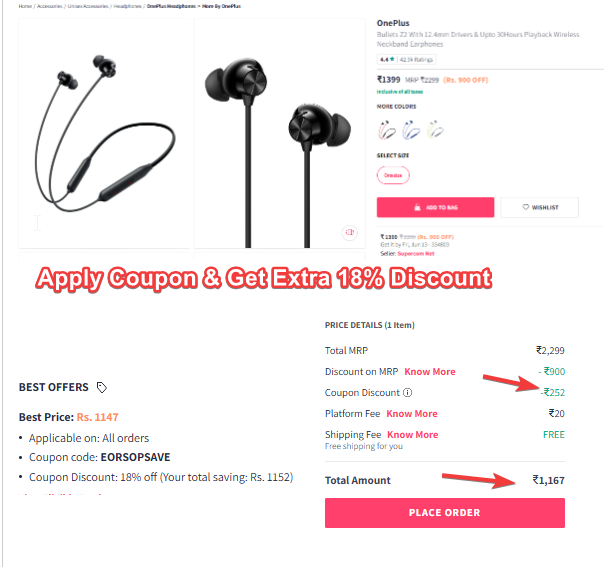Screen dimensions: 604x567
Task: Select the red neckband color variant
Action: click(387, 130)
